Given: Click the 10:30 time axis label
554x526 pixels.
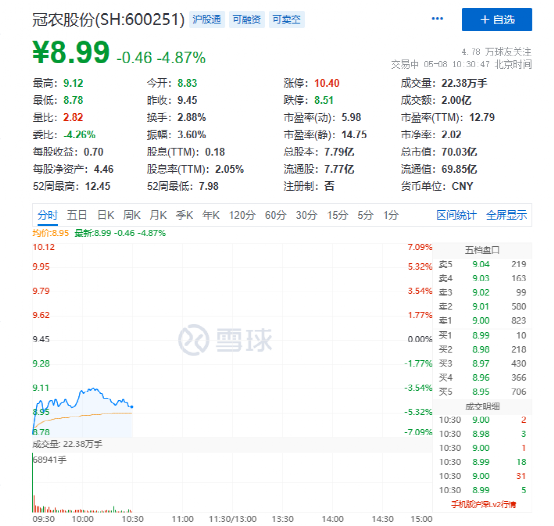Looking at the screenshot, I should pos(132,519).
